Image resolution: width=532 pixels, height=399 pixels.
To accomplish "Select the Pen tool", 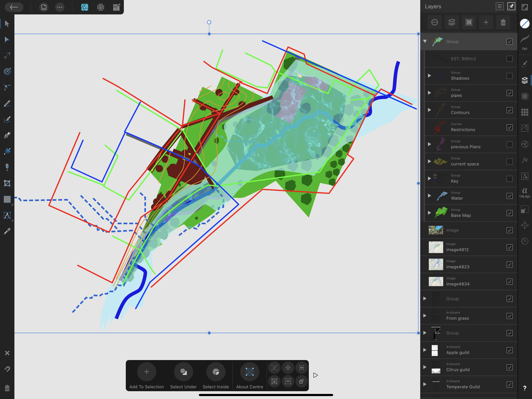I will 7,135.
